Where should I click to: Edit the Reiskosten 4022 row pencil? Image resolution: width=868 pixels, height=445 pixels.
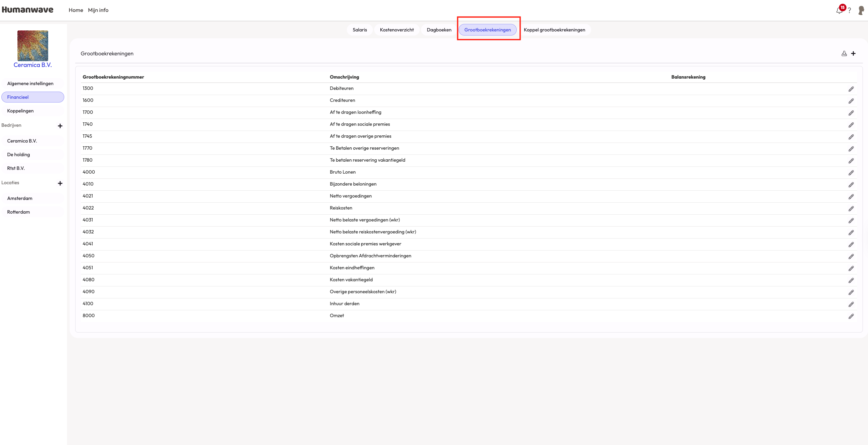[851, 208]
